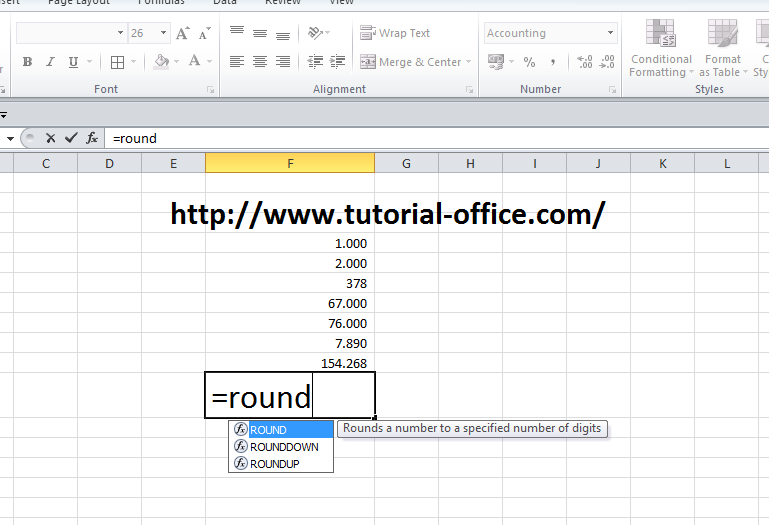The width and height of the screenshot is (769, 525).
Task: Click formula bar containing =round
Action: click(436, 138)
